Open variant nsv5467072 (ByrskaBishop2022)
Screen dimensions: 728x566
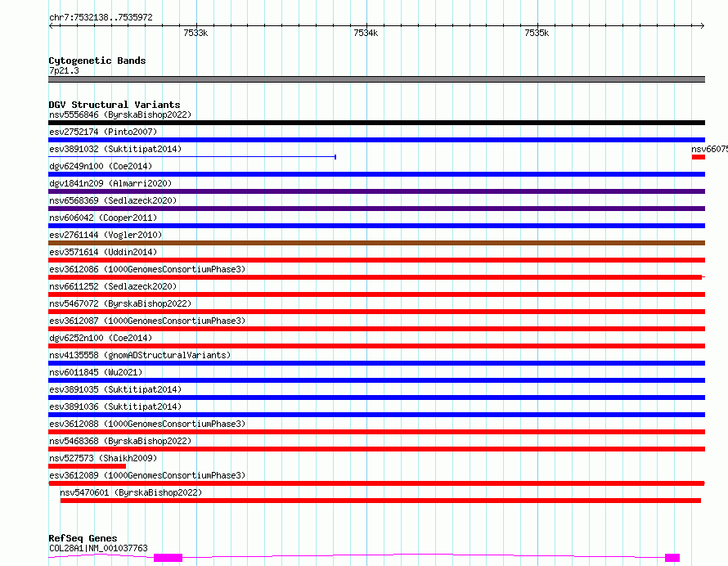click(120, 303)
